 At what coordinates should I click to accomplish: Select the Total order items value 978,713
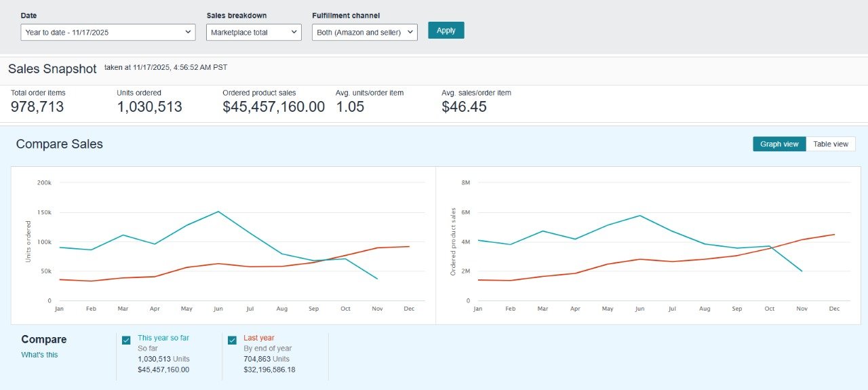pos(37,106)
